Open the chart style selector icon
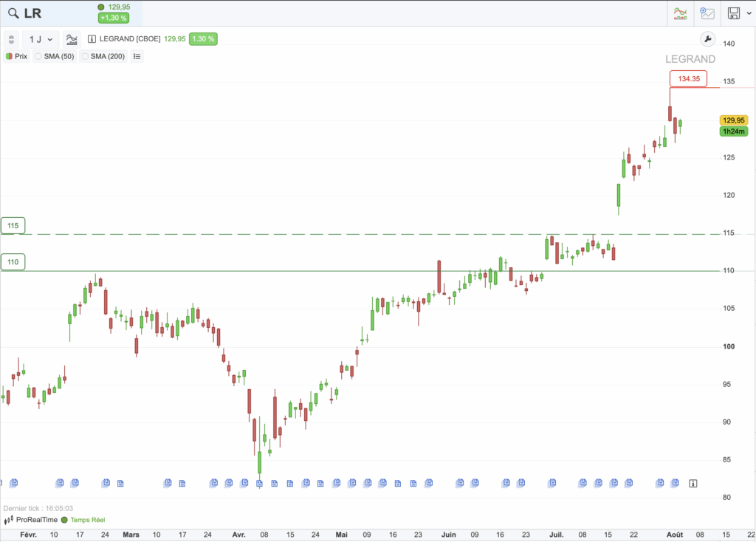This screenshot has height=542, width=756. click(72, 39)
